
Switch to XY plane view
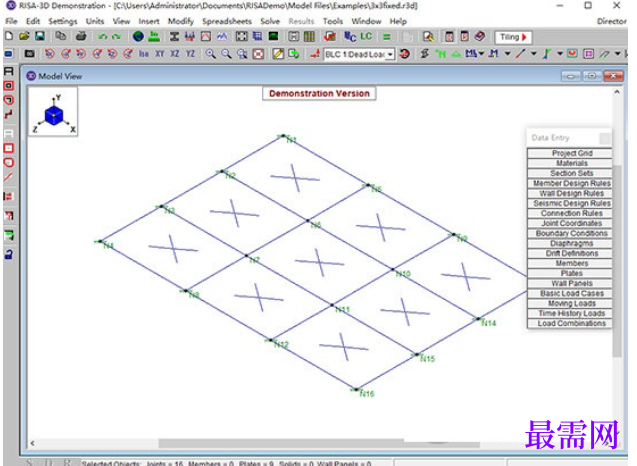(160, 54)
